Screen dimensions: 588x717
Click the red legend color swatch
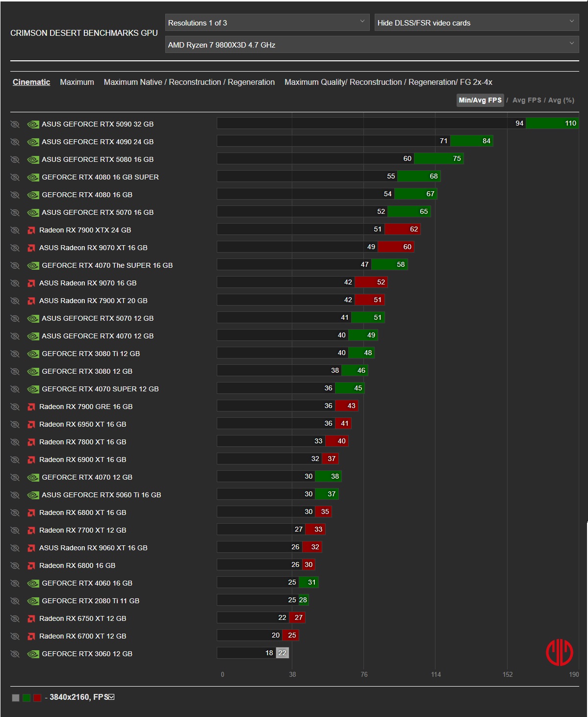click(37, 697)
